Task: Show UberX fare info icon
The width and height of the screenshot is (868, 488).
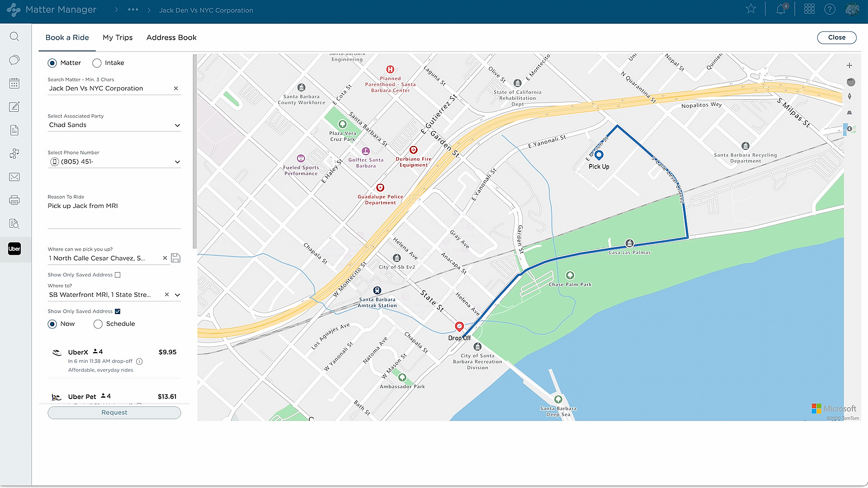Action: pyautogui.click(x=139, y=361)
